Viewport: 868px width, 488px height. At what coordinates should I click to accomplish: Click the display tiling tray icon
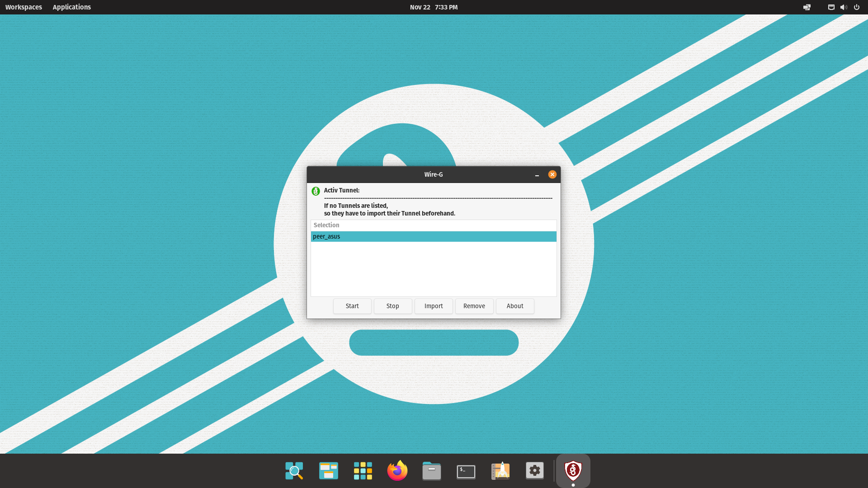click(807, 7)
